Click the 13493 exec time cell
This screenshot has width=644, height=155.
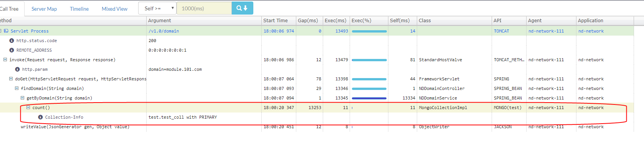[342, 31]
